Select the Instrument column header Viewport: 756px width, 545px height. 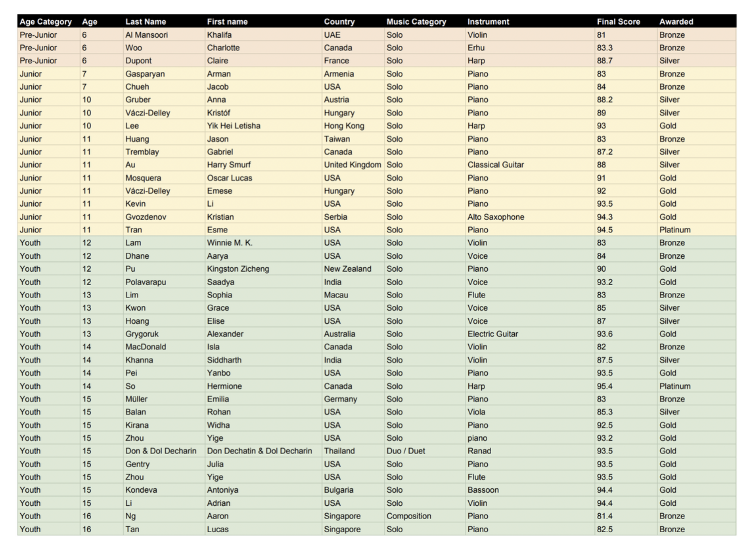click(488, 22)
